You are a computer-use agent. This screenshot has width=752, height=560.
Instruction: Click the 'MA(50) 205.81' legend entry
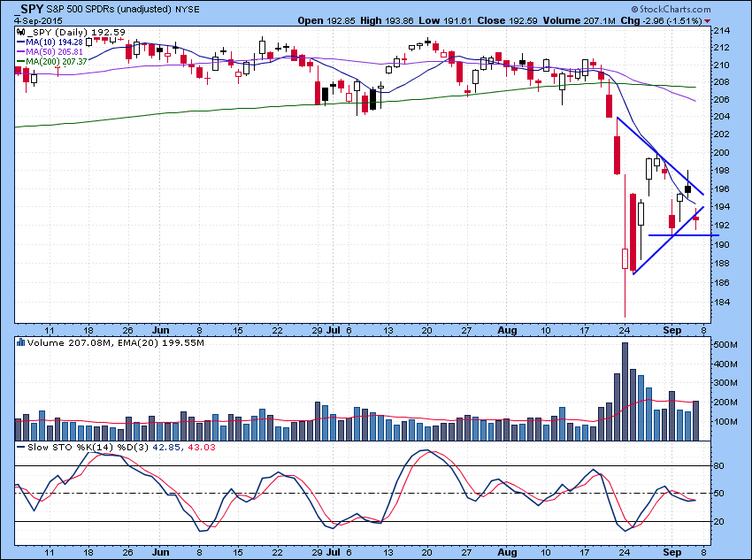pyautogui.click(x=50, y=52)
